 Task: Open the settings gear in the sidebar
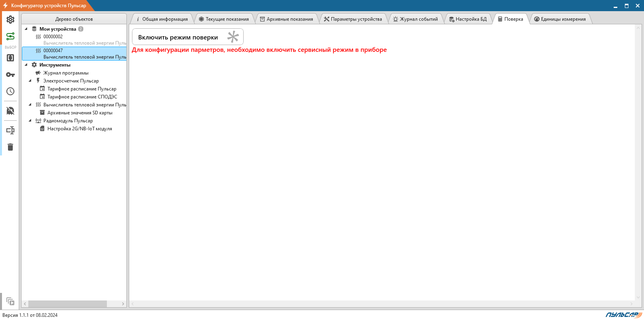[10, 20]
